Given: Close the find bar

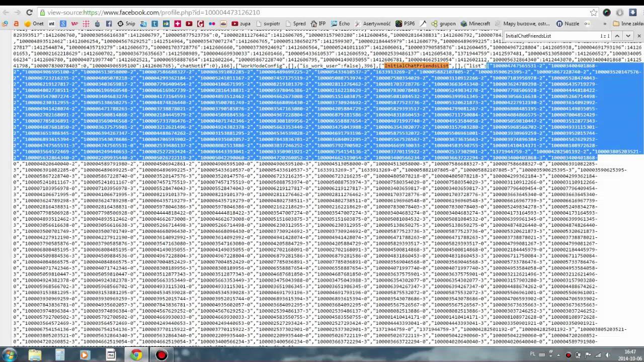Looking at the screenshot, I should pos(638,36).
